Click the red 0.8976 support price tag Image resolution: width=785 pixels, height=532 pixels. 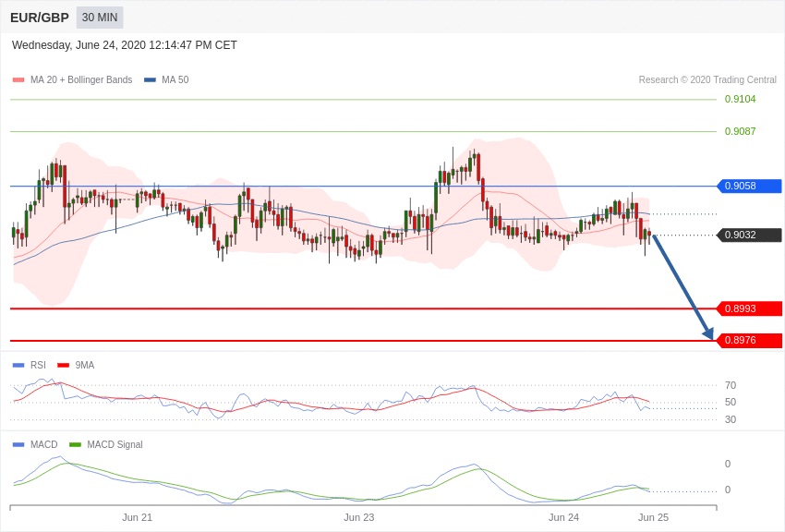point(750,340)
